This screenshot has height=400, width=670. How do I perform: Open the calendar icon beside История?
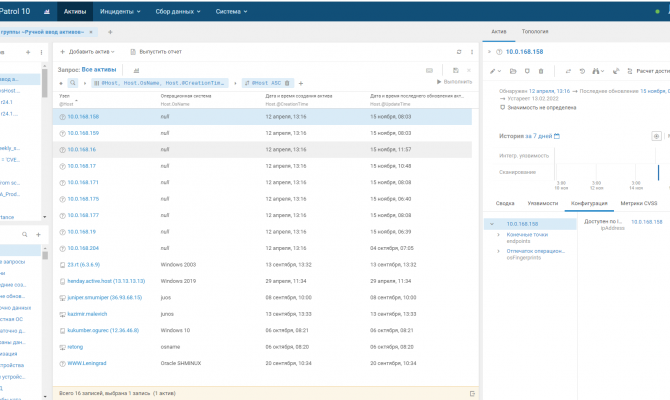click(557, 135)
